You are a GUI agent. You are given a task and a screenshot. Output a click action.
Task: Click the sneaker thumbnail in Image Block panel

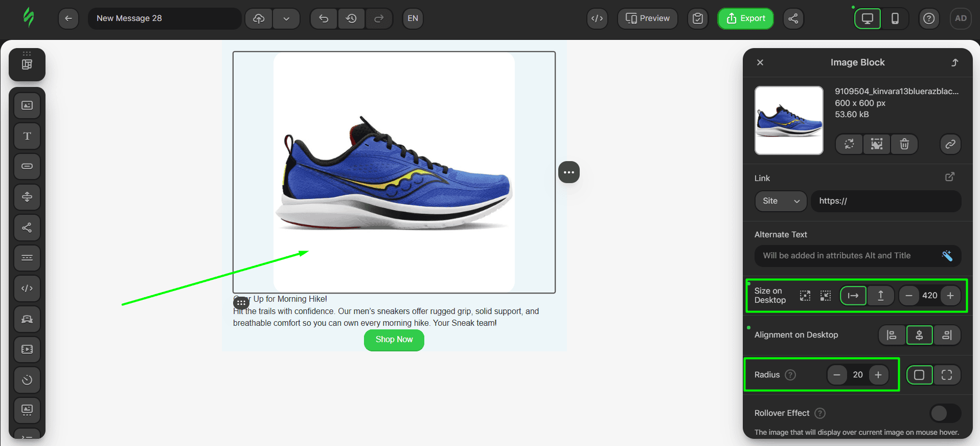point(789,120)
